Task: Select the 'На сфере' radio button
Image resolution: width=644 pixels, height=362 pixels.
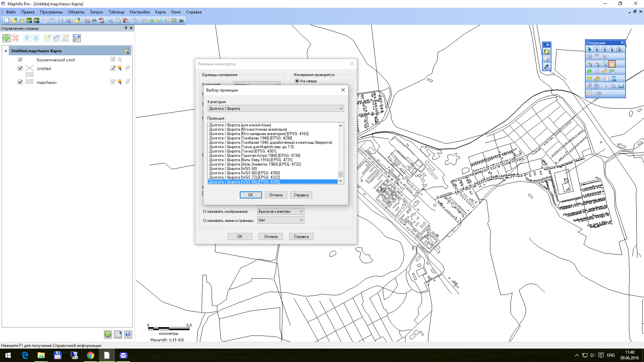Action: tap(297, 81)
